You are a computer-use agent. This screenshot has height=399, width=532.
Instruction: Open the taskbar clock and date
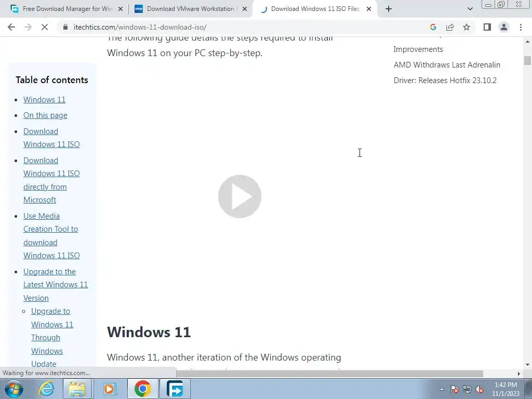click(x=506, y=389)
